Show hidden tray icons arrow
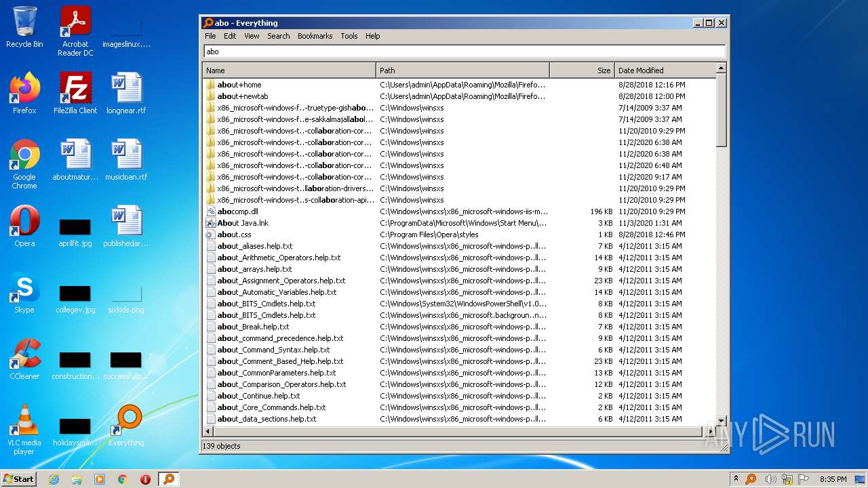Image resolution: width=868 pixels, height=488 pixels. coord(736,479)
